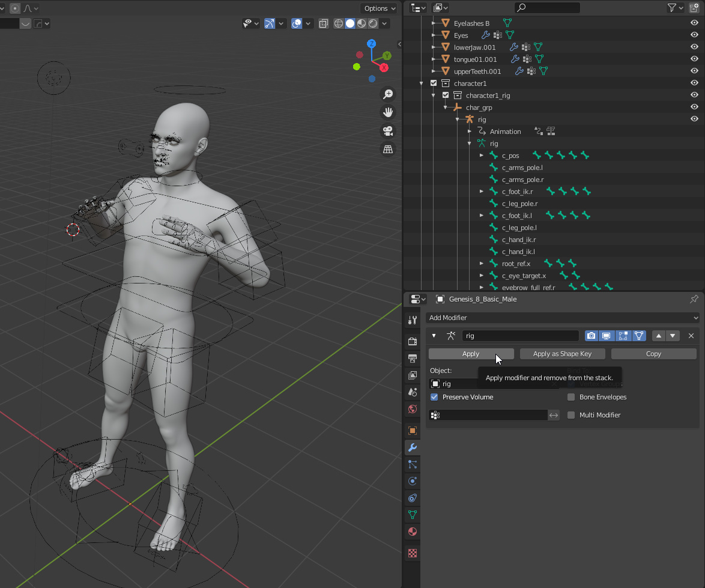Open the Physics Properties tab
705x588 pixels.
(412, 480)
